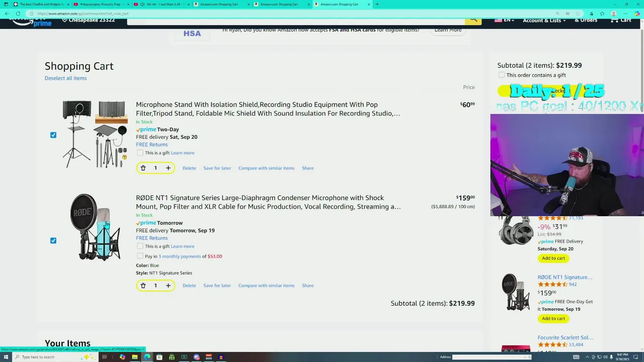The height and width of the screenshot is (362, 644).
Task: Save Microphone Stand for later
Action: pyautogui.click(x=217, y=168)
